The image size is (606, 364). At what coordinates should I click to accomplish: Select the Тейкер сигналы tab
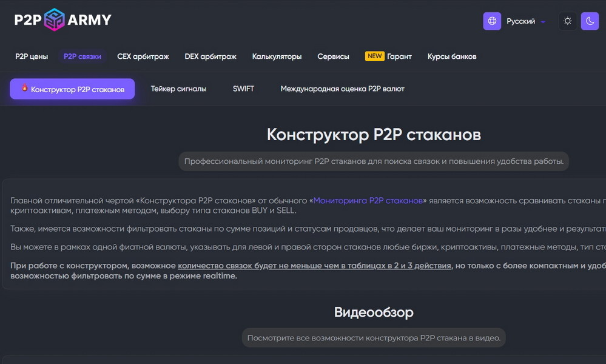pyautogui.click(x=178, y=89)
